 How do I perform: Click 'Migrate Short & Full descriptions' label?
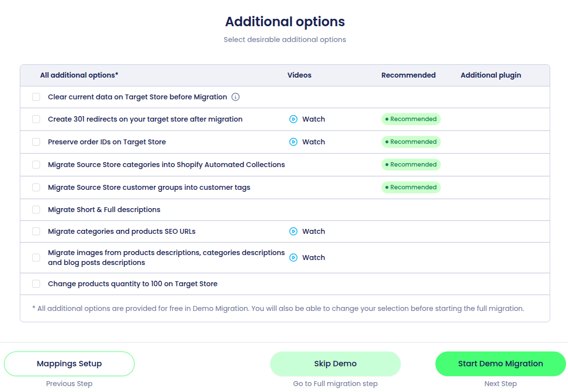tap(104, 210)
